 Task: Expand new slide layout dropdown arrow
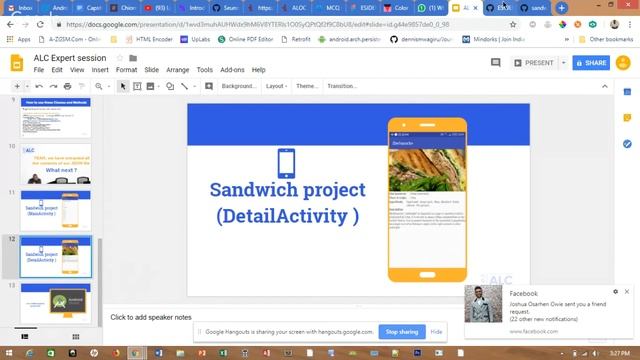[x=27, y=86]
